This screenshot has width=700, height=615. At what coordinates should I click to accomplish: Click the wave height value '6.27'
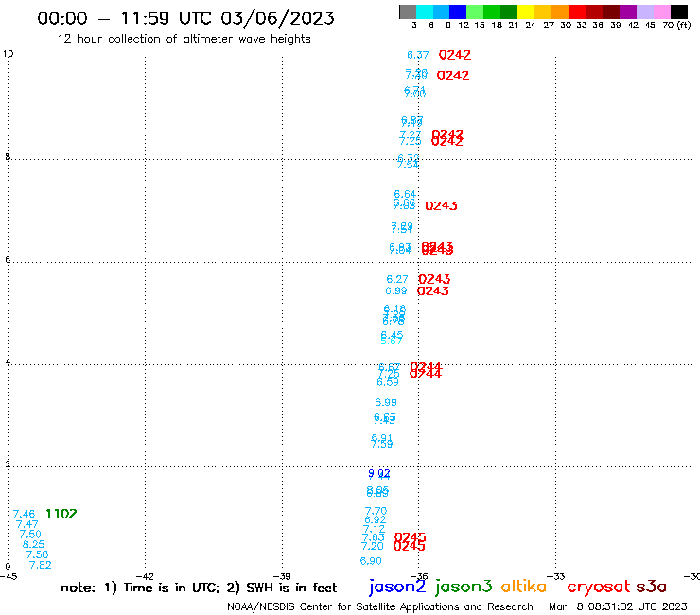tap(397, 279)
